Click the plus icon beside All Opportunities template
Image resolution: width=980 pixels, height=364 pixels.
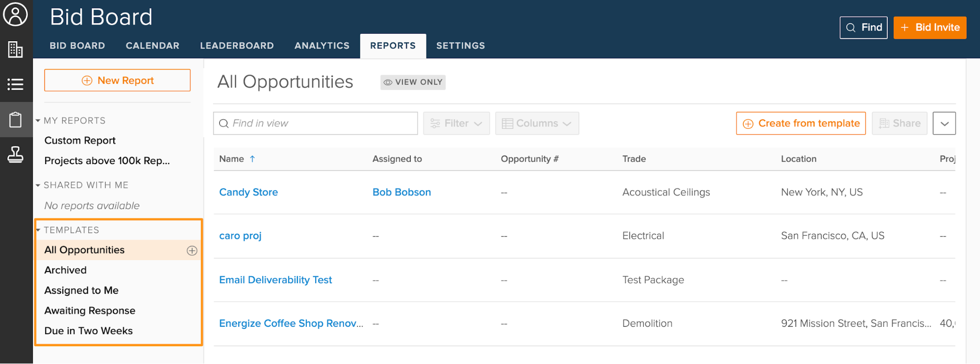192,251
